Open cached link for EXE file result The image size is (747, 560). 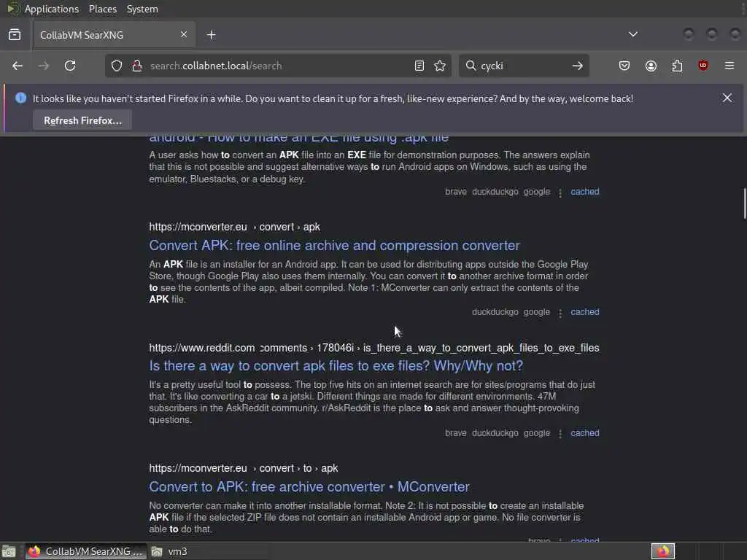coord(584,192)
